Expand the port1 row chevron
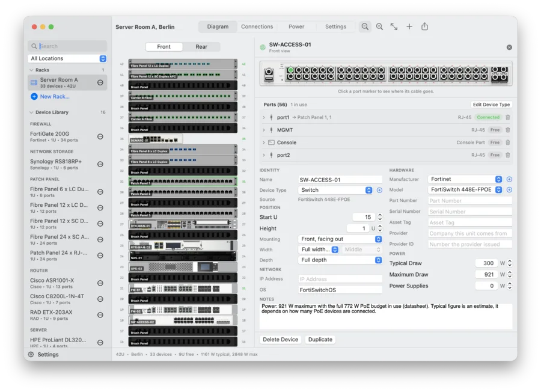The image size is (541, 392). pos(264,117)
